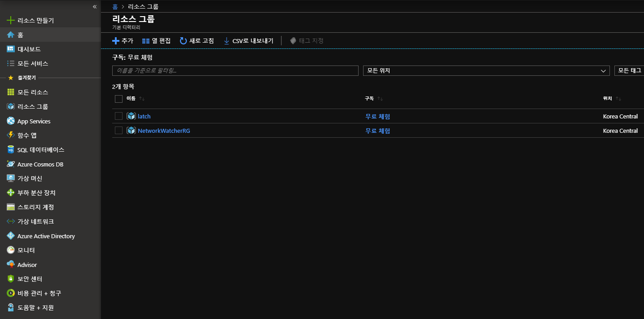Open the 보안 센터 shield icon
The width and height of the screenshot is (644, 319).
(11, 279)
